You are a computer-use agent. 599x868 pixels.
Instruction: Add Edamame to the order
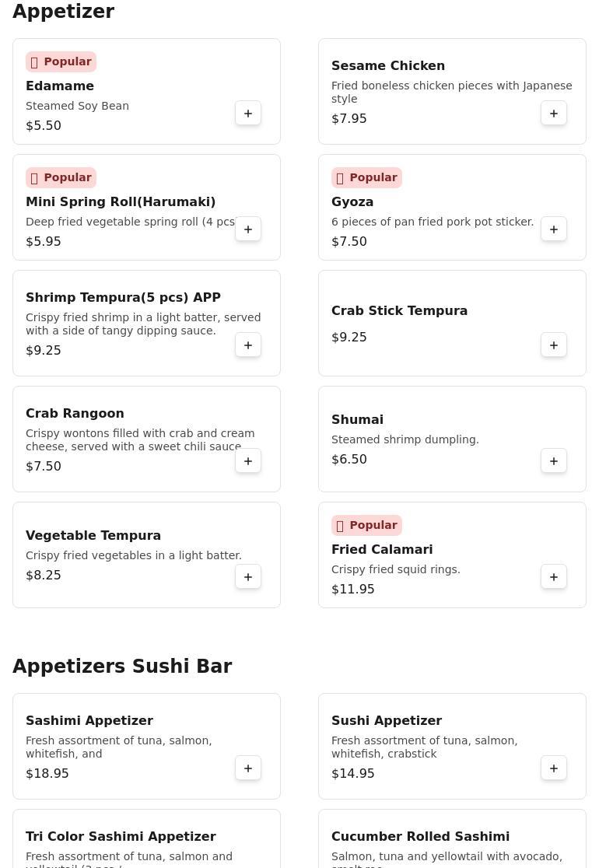(x=248, y=114)
